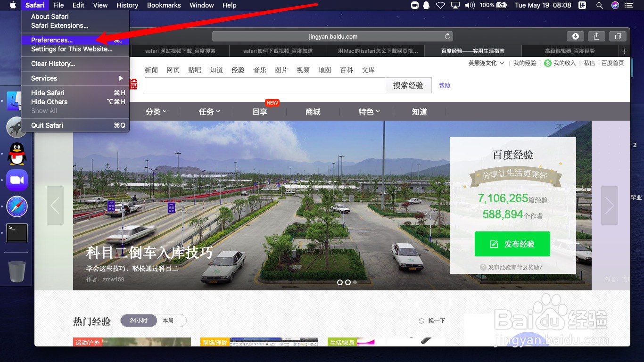Switch to tab 高级编辑器_百度经验
This screenshot has height=362, width=644.
(570, 51)
